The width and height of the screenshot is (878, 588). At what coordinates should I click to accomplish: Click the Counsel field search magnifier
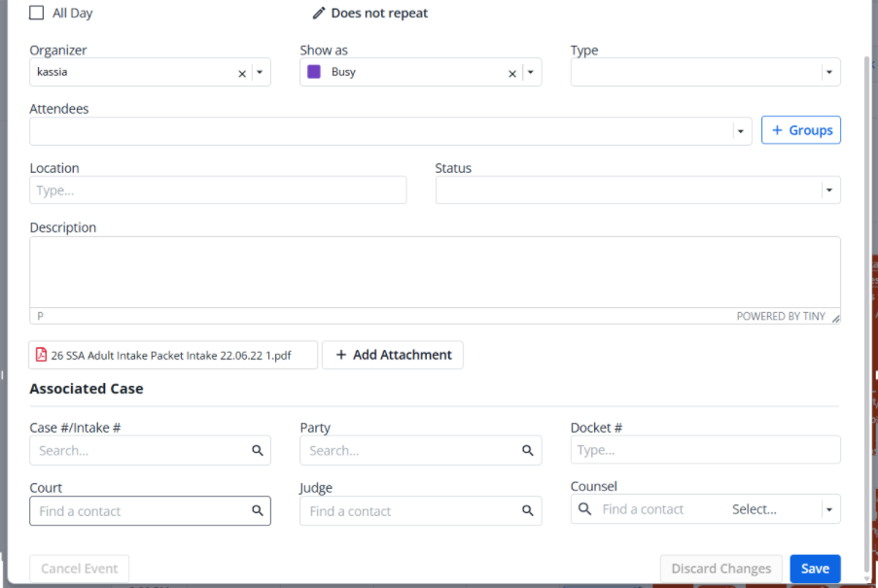tap(585, 508)
